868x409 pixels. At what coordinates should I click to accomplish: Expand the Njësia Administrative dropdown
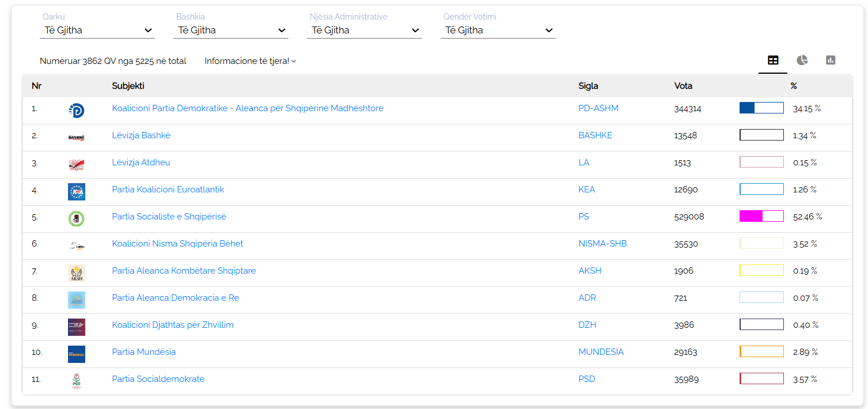(364, 30)
